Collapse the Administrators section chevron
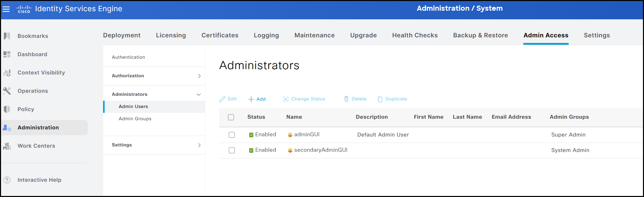The image size is (644, 197). click(199, 95)
